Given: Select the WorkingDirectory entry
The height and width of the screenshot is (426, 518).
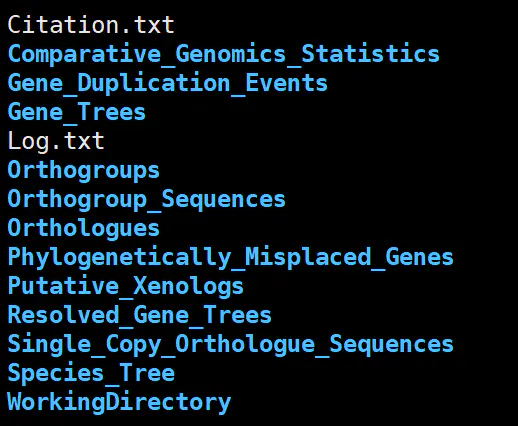Looking at the screenshot, I should pos(119,402).
